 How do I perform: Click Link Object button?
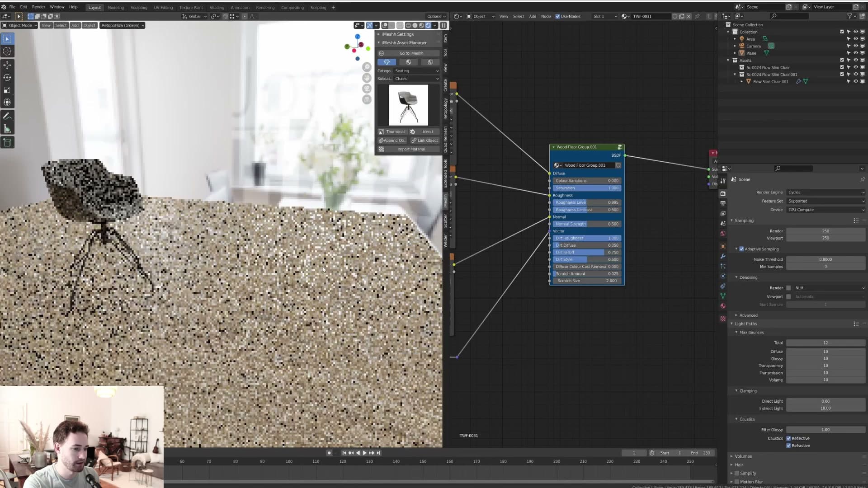(x=425, y=141)
